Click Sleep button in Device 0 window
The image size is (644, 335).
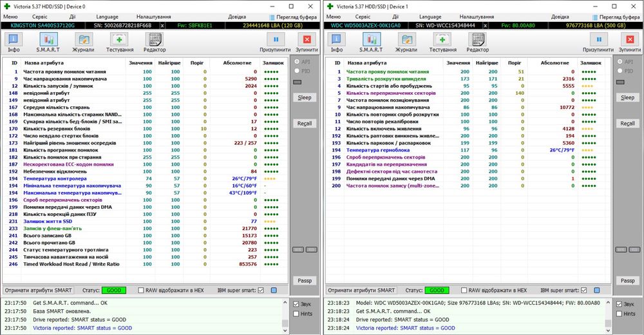pyautogui.click(x=305, y=97)
